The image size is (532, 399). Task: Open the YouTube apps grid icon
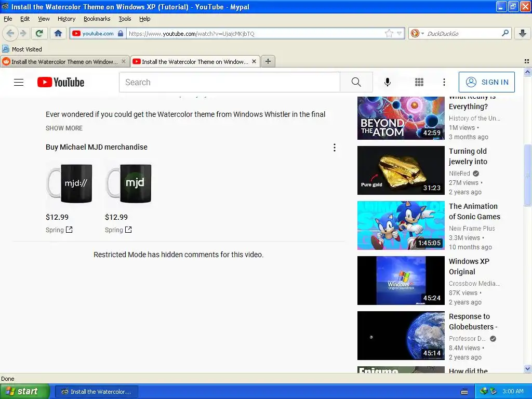click(419, 82)
